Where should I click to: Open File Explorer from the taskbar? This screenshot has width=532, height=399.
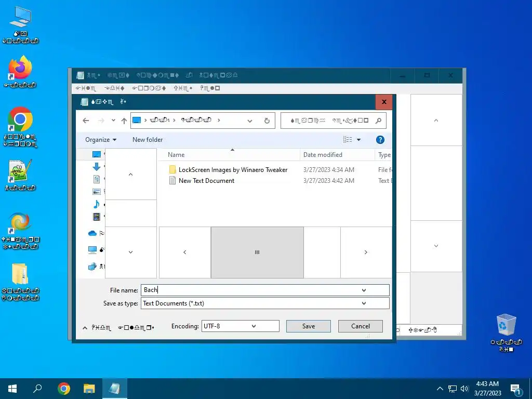coord(89,389)
